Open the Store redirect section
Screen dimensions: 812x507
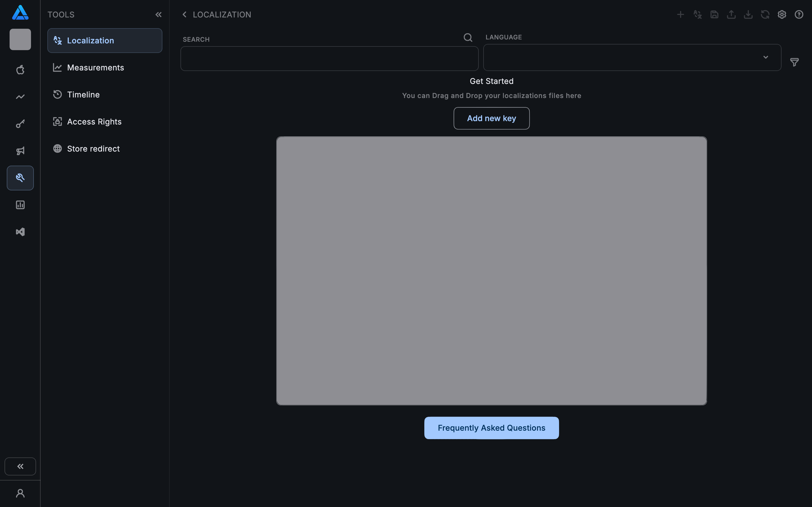click(x=93, y=148)
